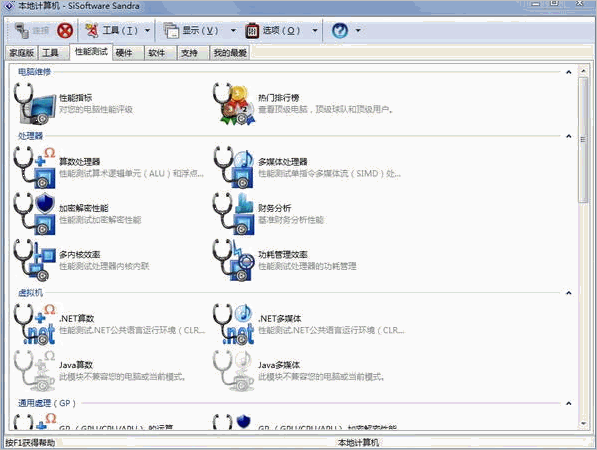Click the 电脑维修 section header
The height and width of the screenshot is (450, 597).
coord(35,72)
